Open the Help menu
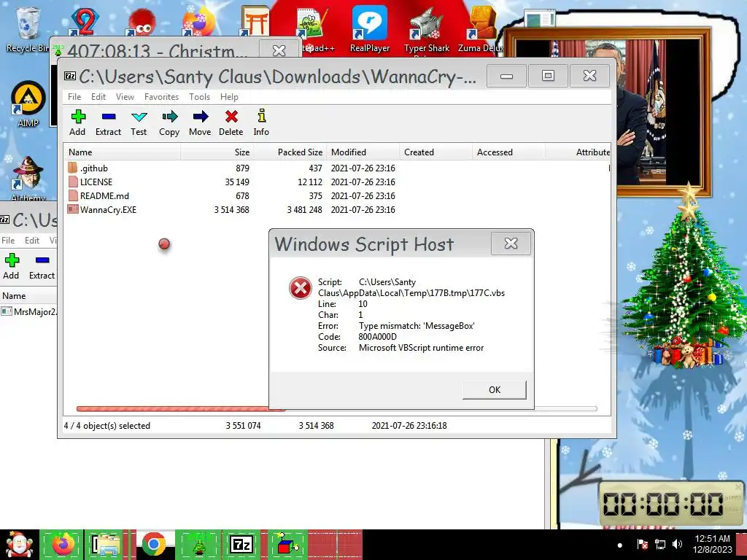 tap(229, 97)
